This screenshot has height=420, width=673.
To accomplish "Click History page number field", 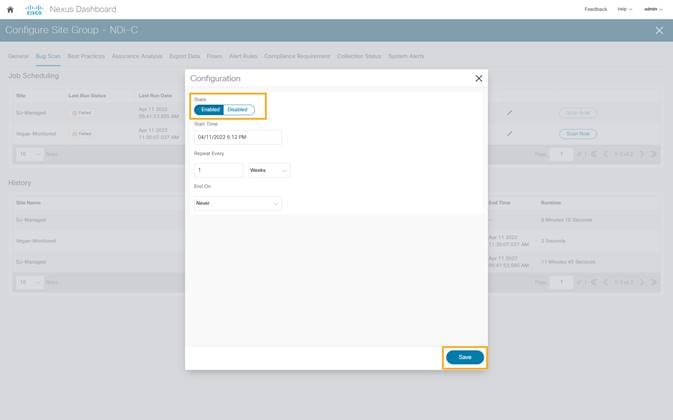I will [561, 282].
